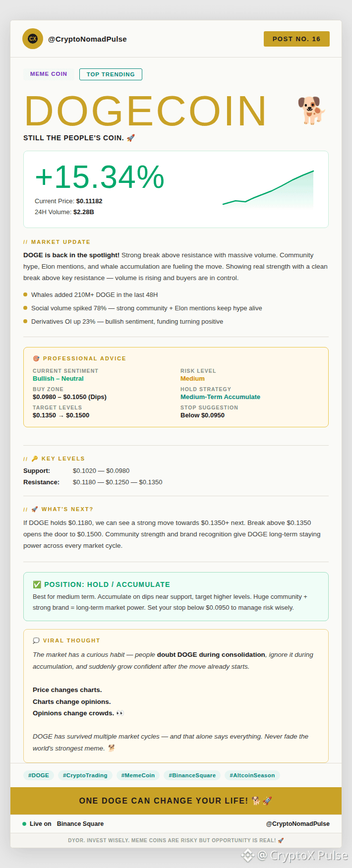Open the #BinanceSquare hashtag
The image size is (352, 868).
click(x=192, y=775)
